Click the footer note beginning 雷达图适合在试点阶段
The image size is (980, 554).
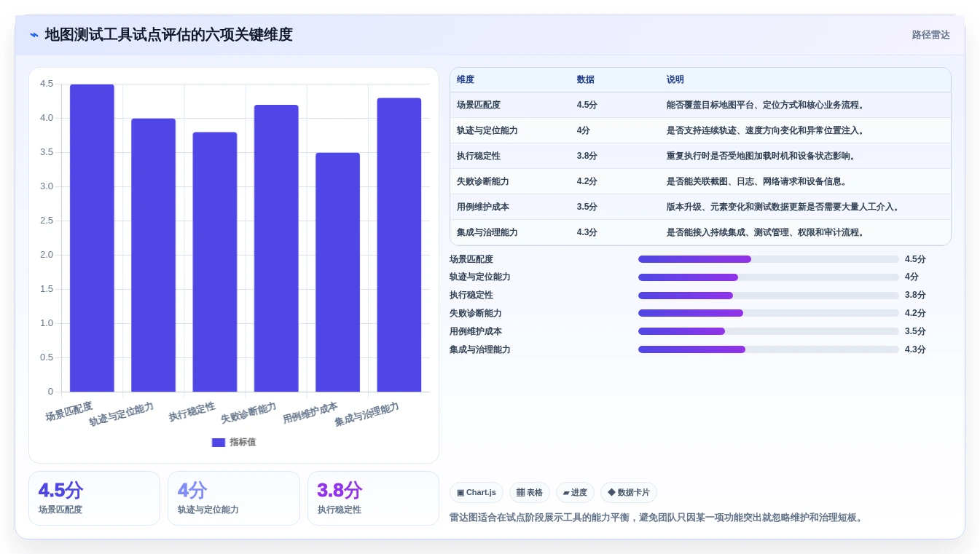[x=658, y=518]
